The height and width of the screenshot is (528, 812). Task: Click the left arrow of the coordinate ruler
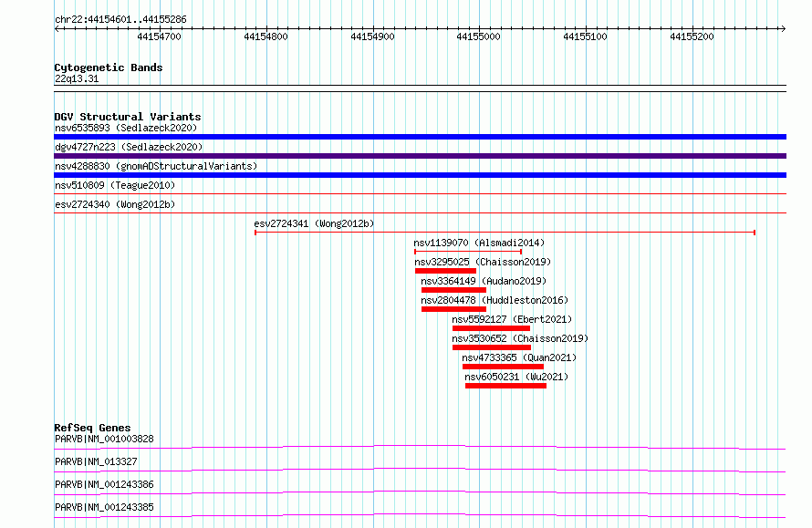(x=57, y=28)
